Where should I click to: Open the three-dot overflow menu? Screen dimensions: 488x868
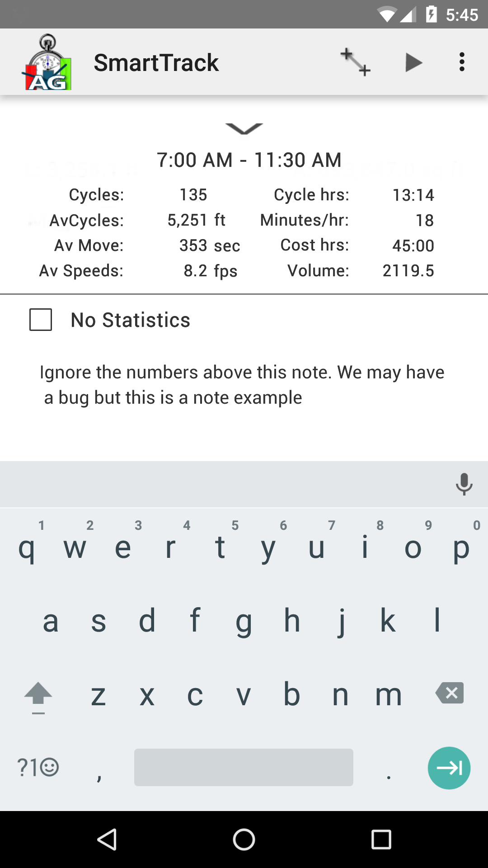[461, 62]
